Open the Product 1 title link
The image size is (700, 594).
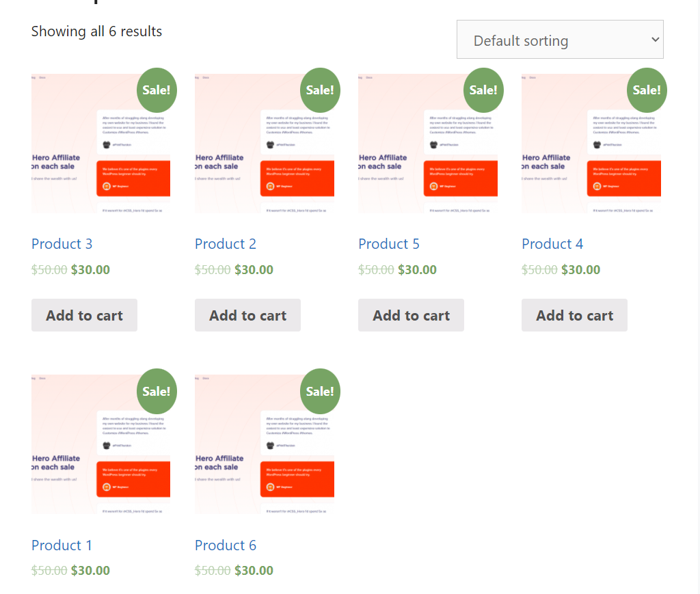point(62,545)
